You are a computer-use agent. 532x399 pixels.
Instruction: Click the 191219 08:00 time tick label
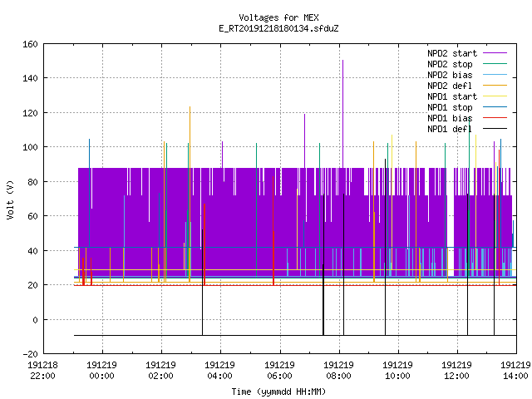tap(338, 371)
